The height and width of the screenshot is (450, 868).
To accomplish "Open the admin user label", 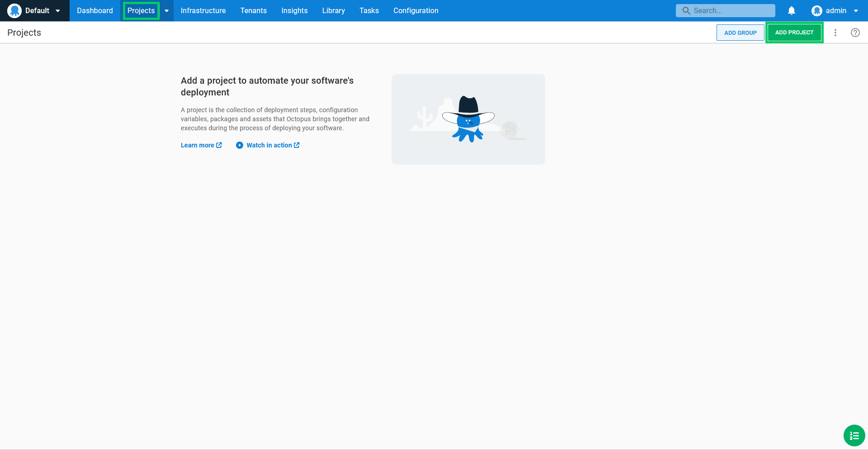I will [x=836, y=10].
